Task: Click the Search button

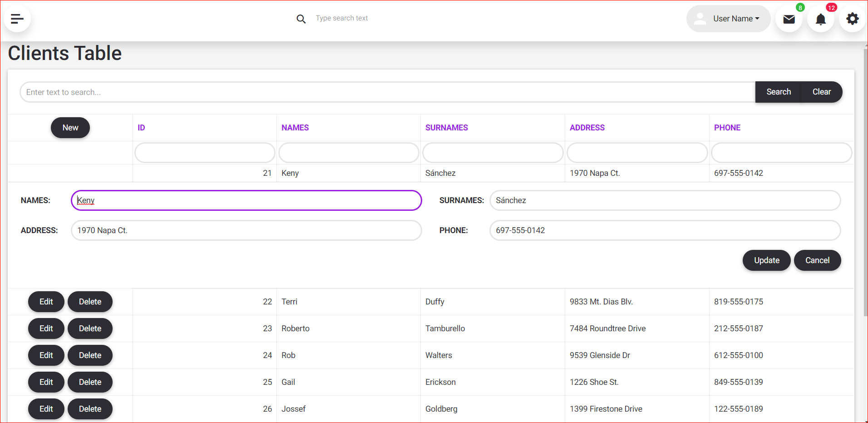Action: coord(778,92)
